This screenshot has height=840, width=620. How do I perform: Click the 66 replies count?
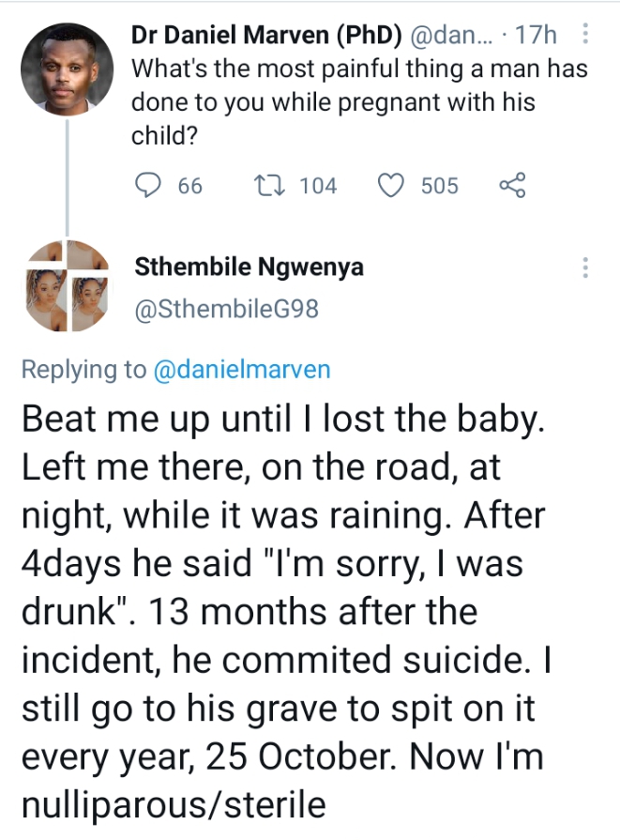[189, 186]
